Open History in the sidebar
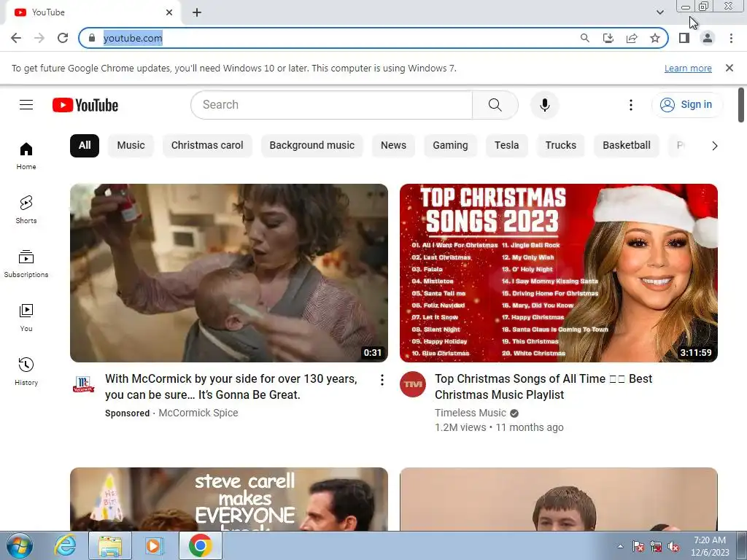Viewport: 747px width, 560px height. pyautogui.click(x=26, y=371)
